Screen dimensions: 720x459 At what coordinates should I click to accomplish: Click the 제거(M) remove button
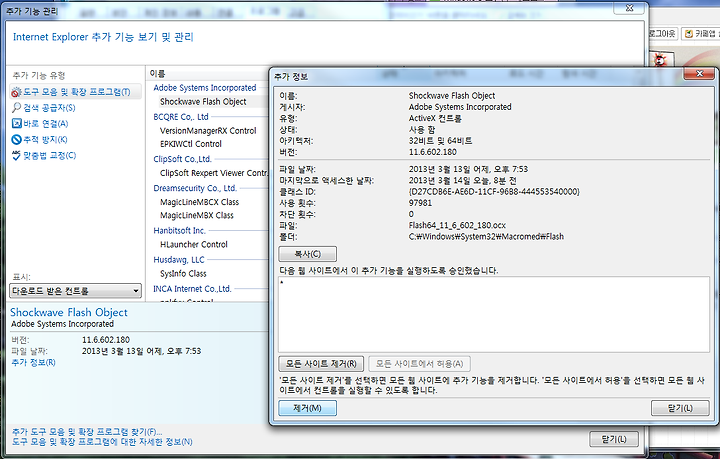tap(308, 408)
